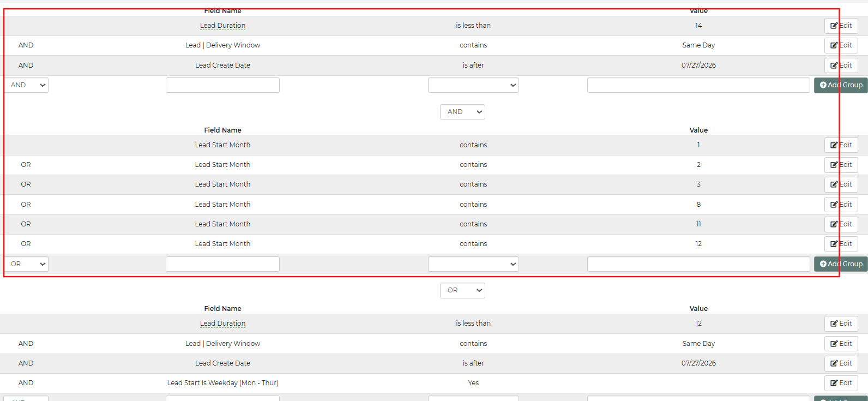Click the 'Field Name' header of second group

click(x=222, y=130)
